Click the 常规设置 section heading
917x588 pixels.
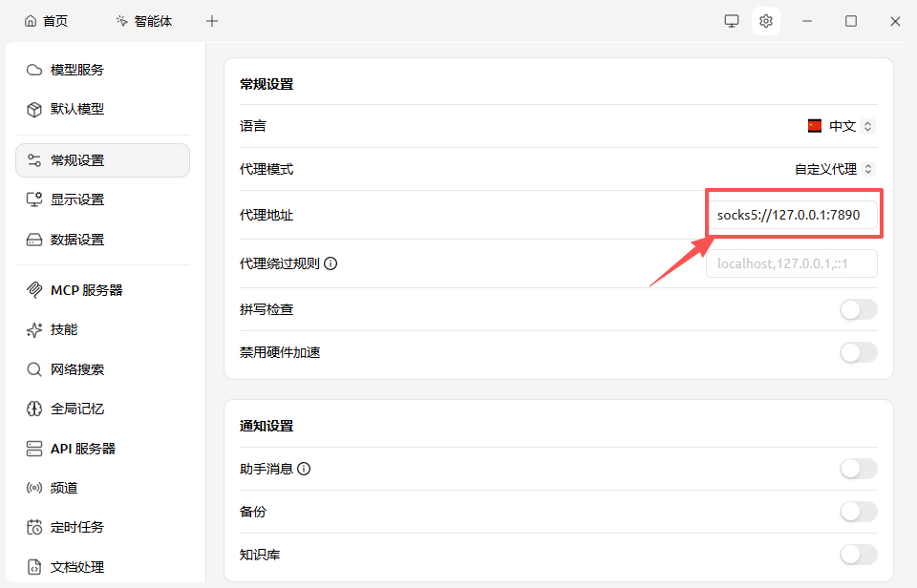267,84
